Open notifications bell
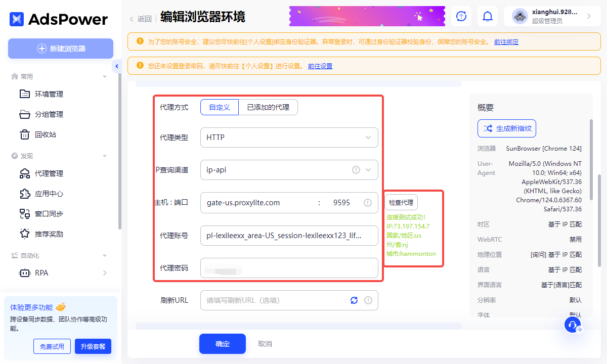The image size is (607, 364). (488, 16)
